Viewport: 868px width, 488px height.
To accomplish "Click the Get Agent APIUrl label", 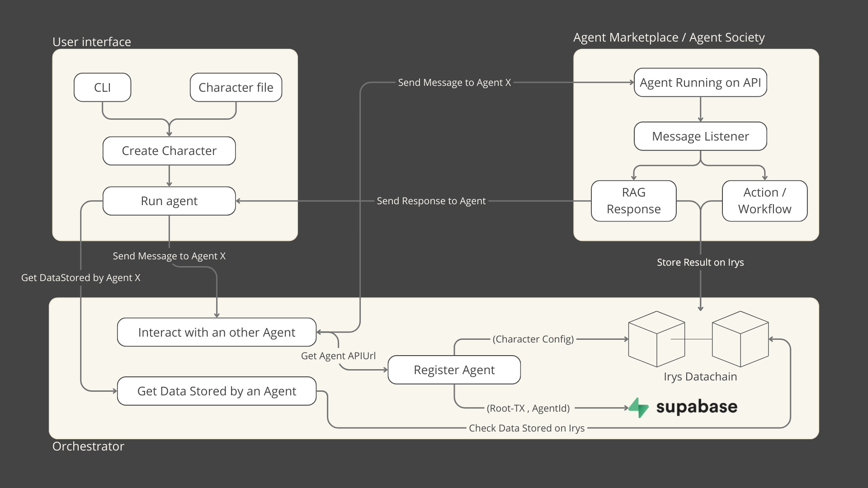I will (338, 356).
